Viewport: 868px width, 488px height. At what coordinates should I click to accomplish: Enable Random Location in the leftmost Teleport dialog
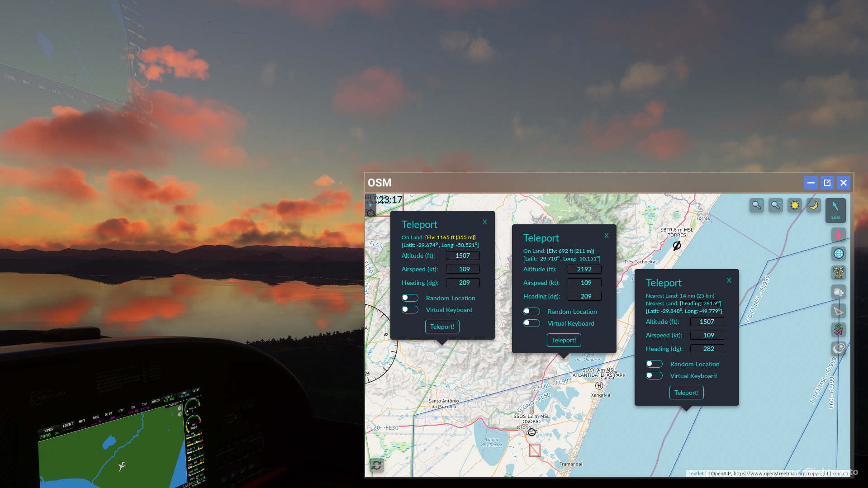coord(410,298)
